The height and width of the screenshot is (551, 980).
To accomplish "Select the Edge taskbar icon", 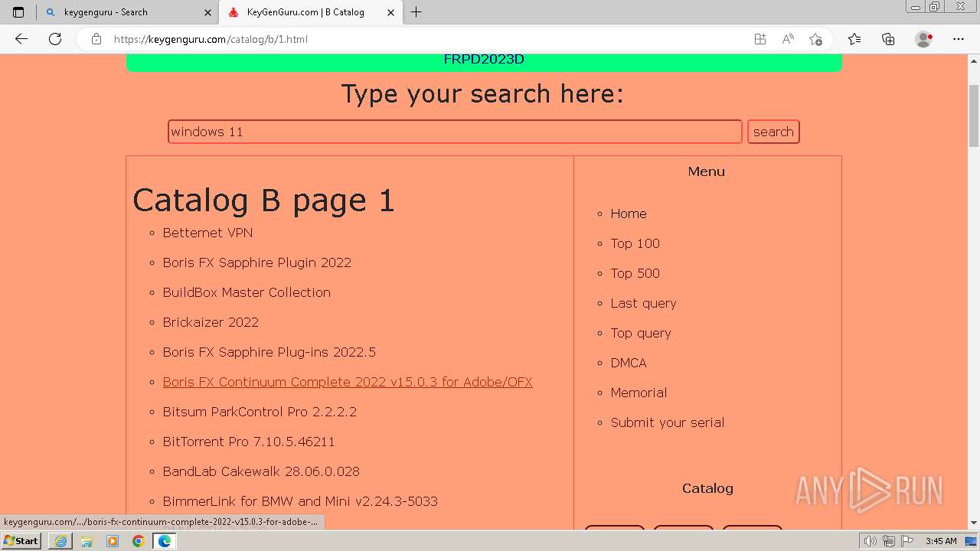I will [x=164, y=541].
